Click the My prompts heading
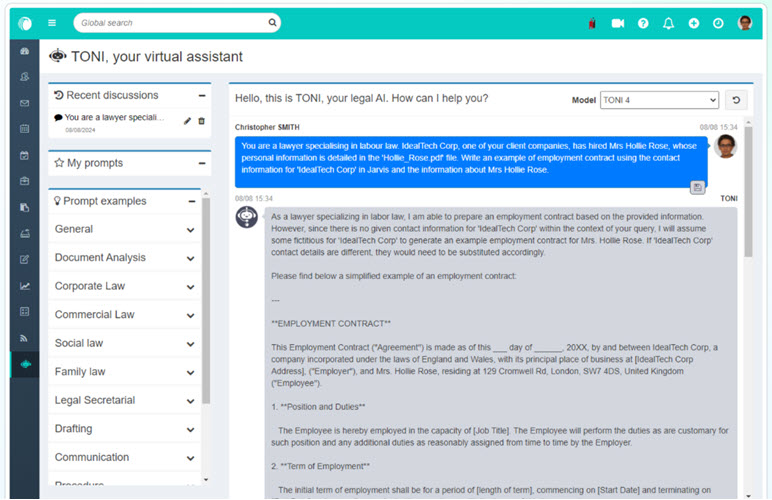 point(95,163)
